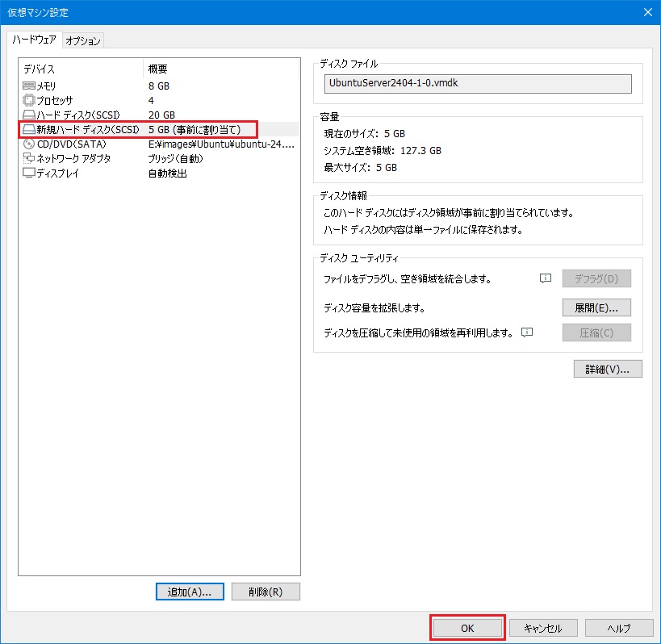Click the line reading このハード ディスクにはディスク領域が事前に割り当てられています
The width and height of the screenshot is (661, 644).
(449, 213)
